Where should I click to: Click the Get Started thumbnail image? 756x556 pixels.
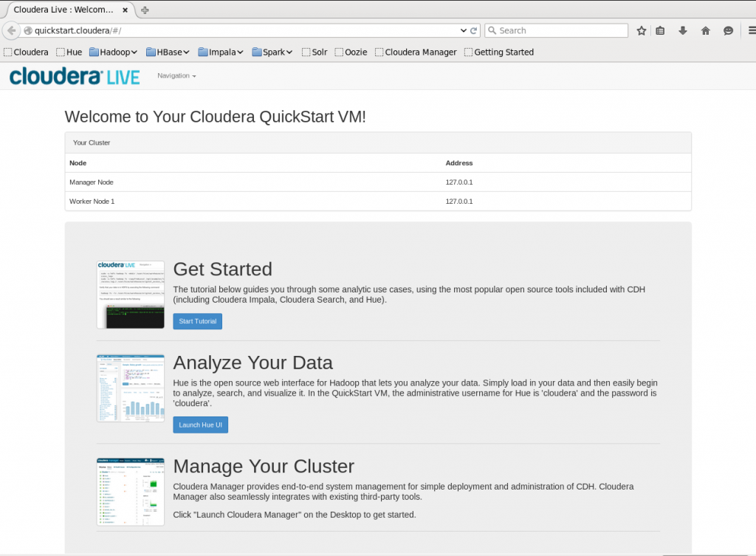coord(131,295)
